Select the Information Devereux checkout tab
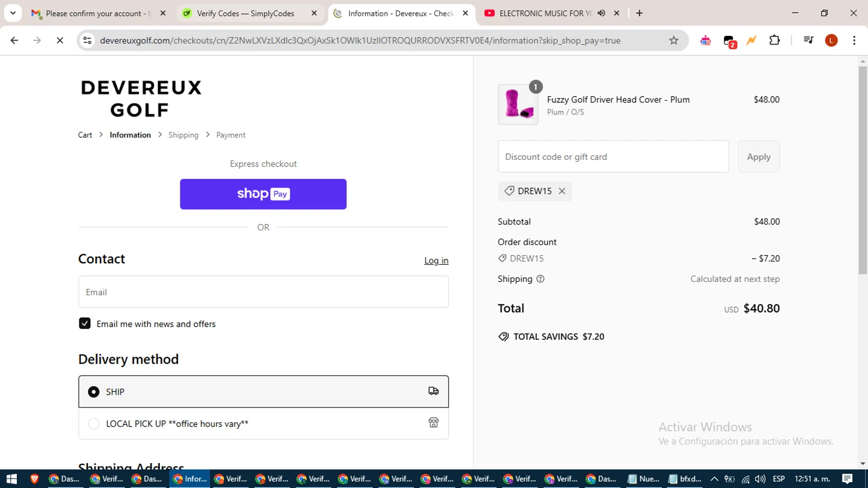This screenshot has height=488, width=868. pyautogui.click(x=402, y=13)
